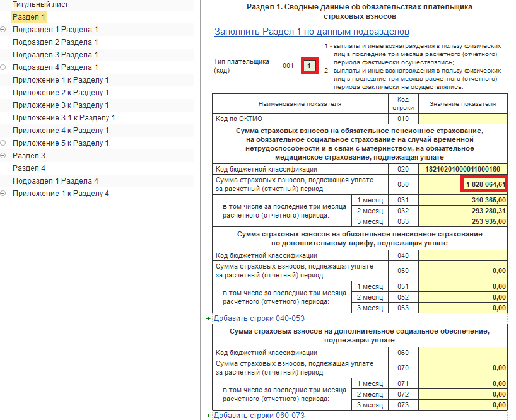Expand Подраздел 1 Раздела 1 tree node

click(x=3, y=30)
